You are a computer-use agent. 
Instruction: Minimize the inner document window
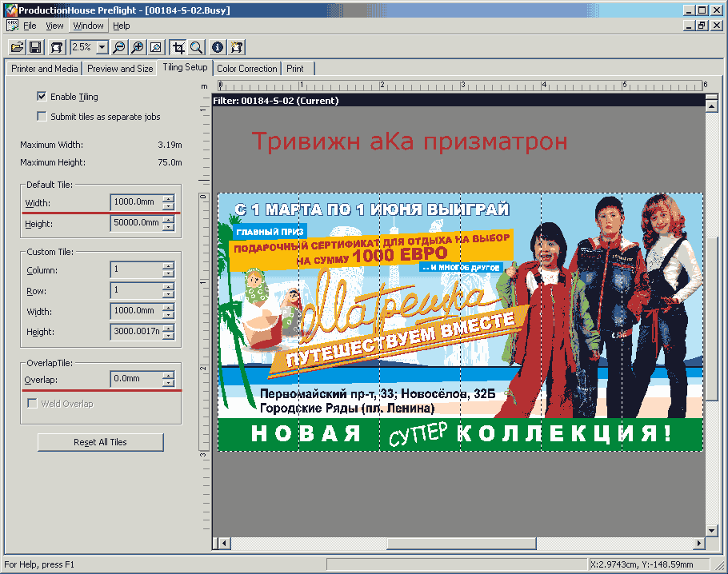click(x=690, y=26)
